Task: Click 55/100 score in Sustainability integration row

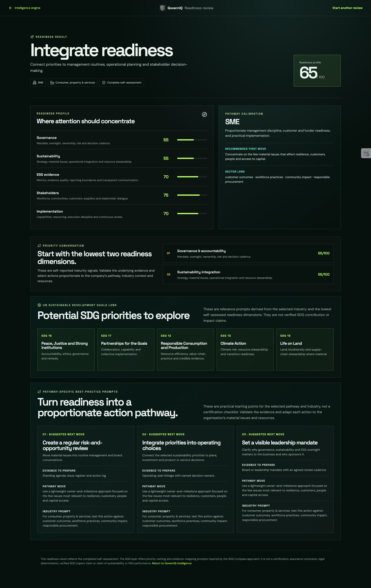Action: (x=324, y=274)
